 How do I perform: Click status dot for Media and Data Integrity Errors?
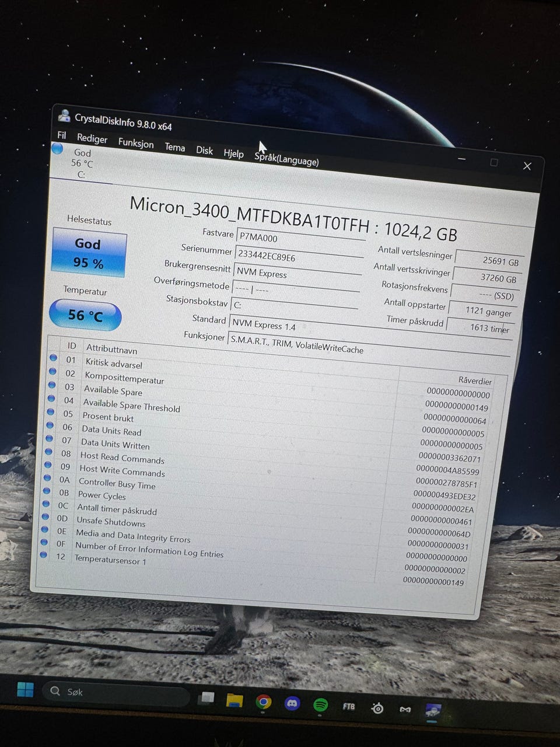[44, 529]
